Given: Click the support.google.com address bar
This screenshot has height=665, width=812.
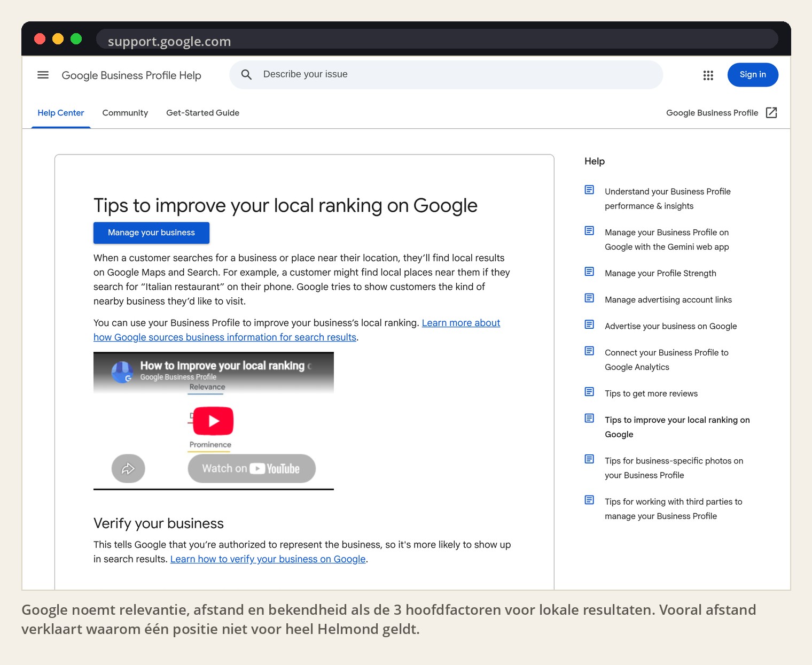Looking at the screenshot, I should point(437,40).
